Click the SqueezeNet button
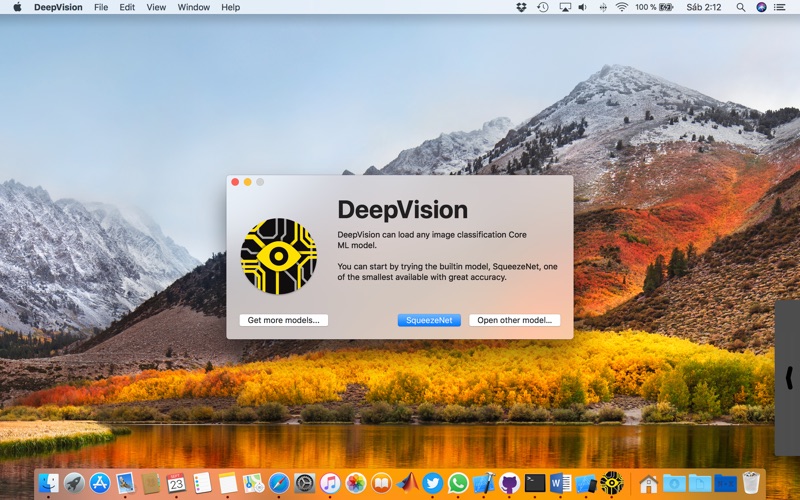 pos(429,320)
